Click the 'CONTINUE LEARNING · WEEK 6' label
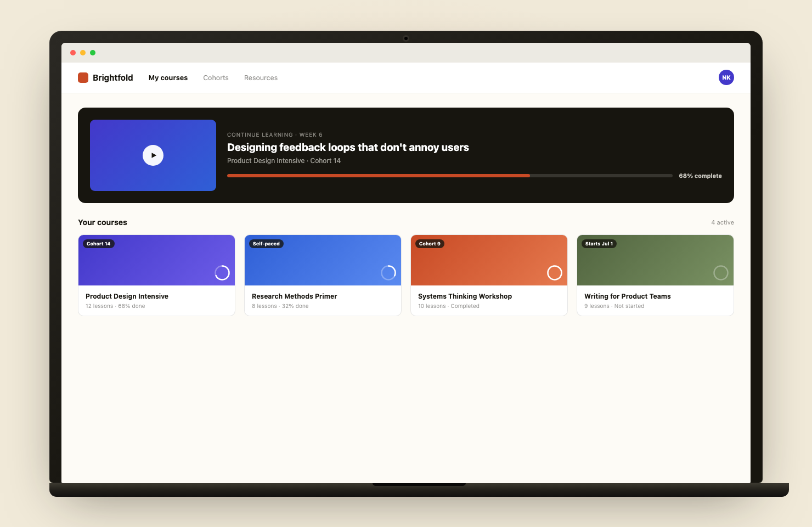 coord(275,134)
